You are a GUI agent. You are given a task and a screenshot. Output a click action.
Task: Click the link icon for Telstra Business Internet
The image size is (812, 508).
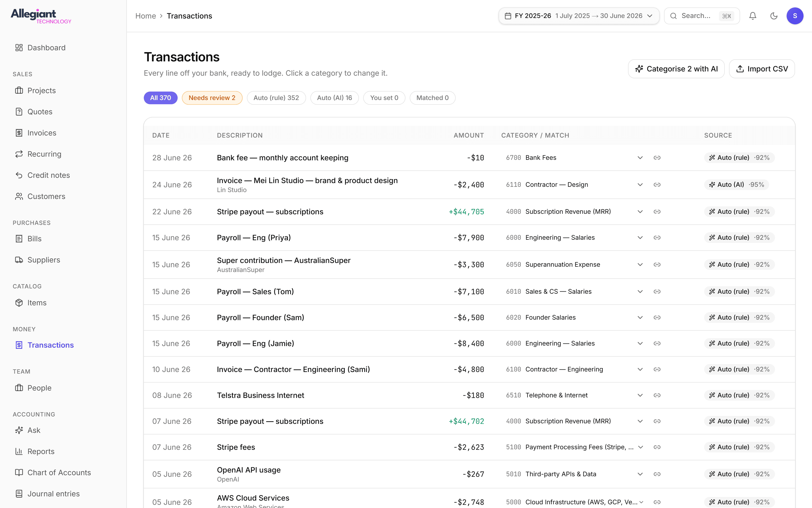[x=657, y=395]
